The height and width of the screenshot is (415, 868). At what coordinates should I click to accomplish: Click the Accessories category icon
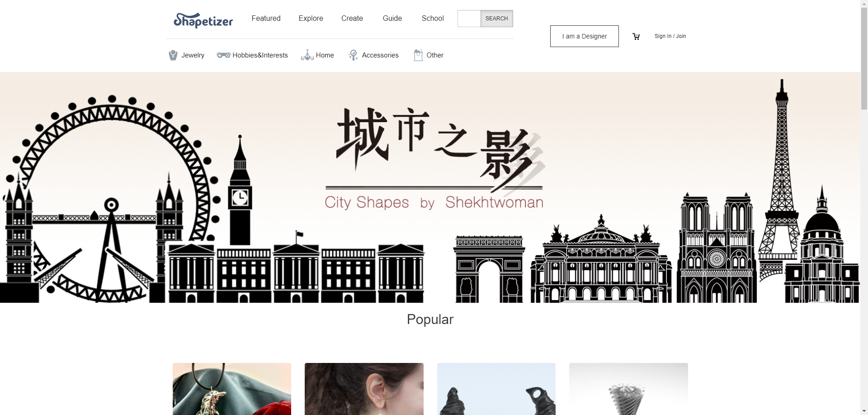[353, 55]
